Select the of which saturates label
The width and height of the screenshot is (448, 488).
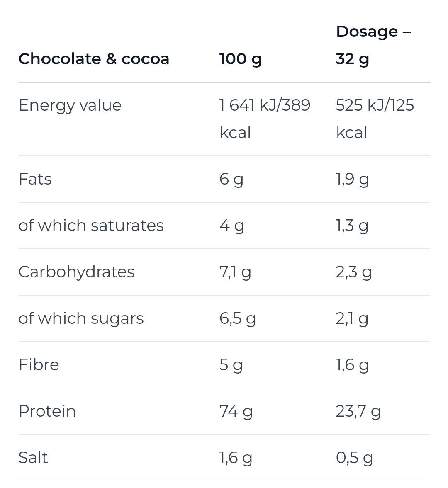coord(91,226)
